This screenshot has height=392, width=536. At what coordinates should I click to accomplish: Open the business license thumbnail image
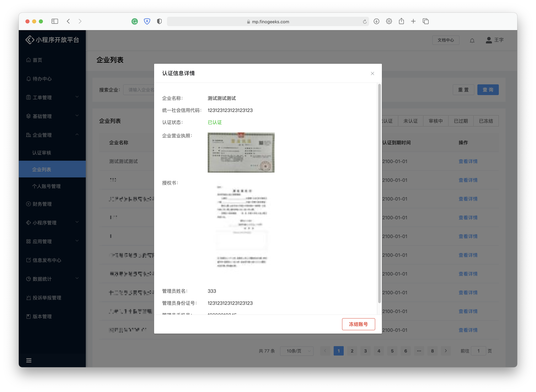click(241, 152)
